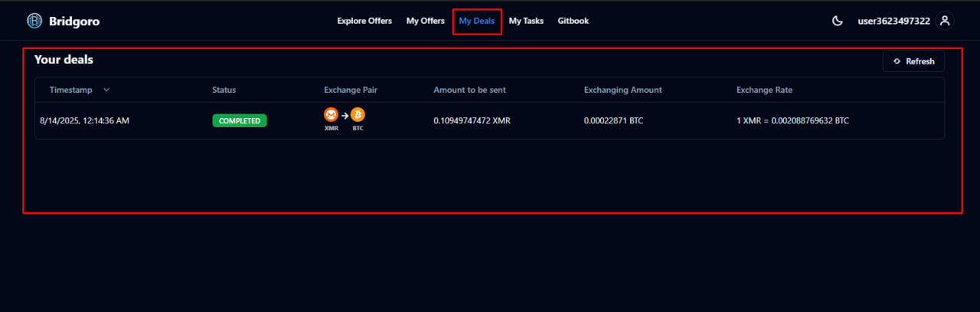Click the arrow between XMR and BTC
Screen dimensions: 980x312
tap(345, 115)
